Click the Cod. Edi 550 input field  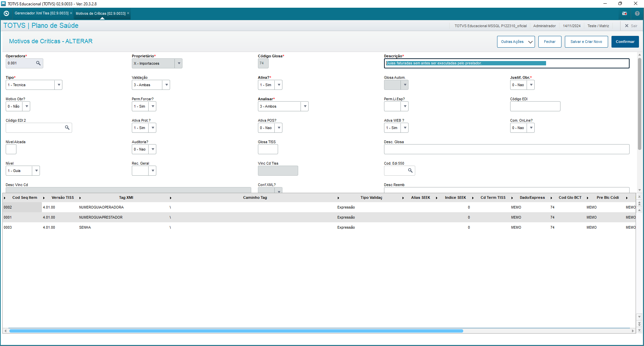coord(395,171)
